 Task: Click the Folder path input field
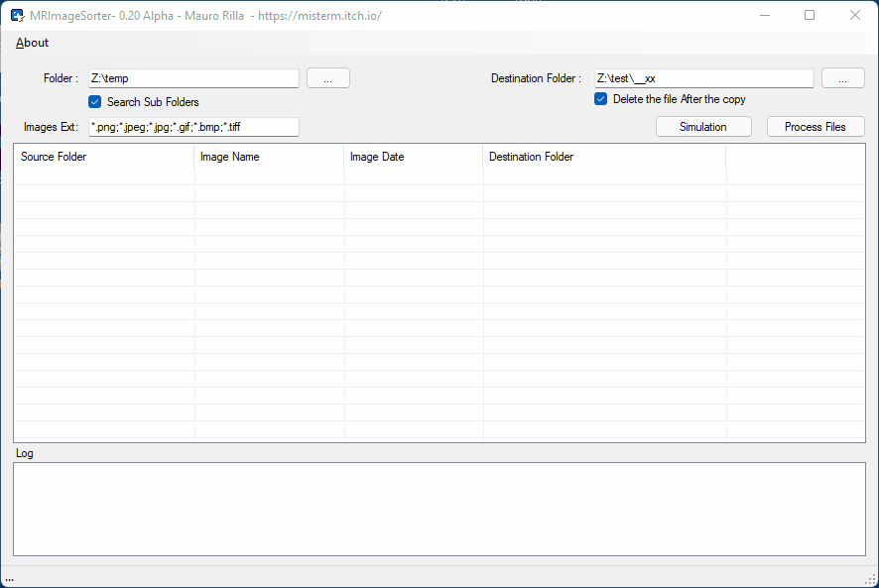pos(193,78)
